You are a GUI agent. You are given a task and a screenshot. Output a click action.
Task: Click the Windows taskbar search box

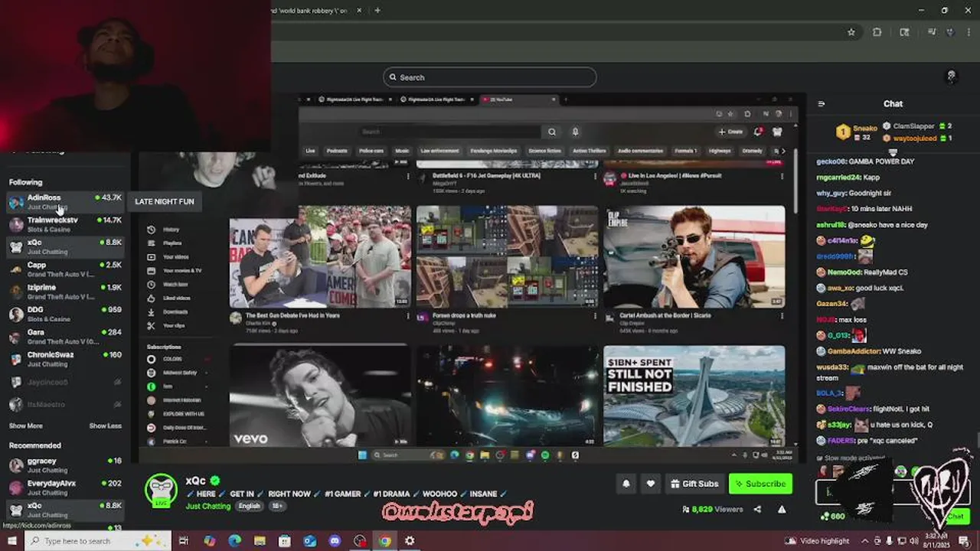[x=97, y=541]
